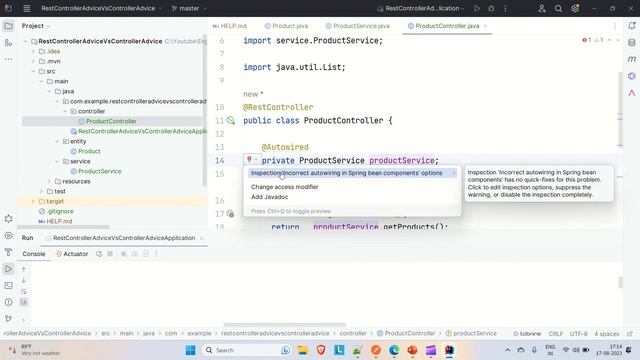640x360 pixels.
Task: Expand the .idea folder
Action: (x=33, y=51)
